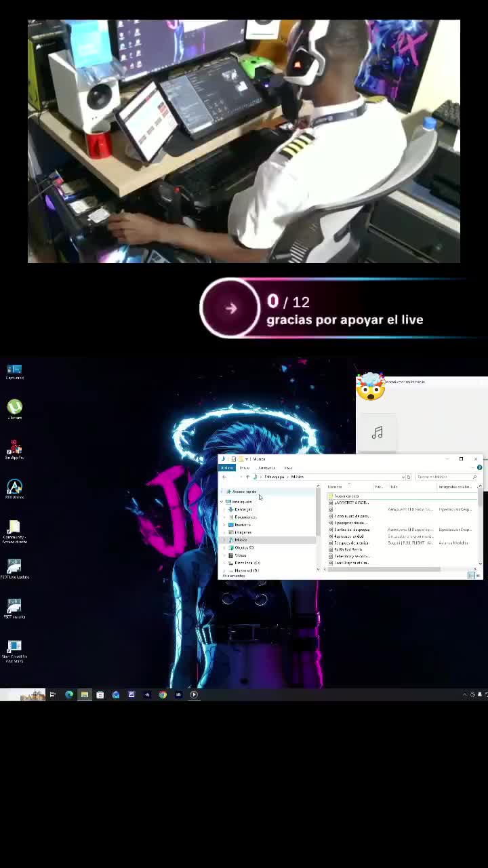Open the SimAppPro desktop shortcut
Viewport: 488px width, 868px height.
click(14, 450)
